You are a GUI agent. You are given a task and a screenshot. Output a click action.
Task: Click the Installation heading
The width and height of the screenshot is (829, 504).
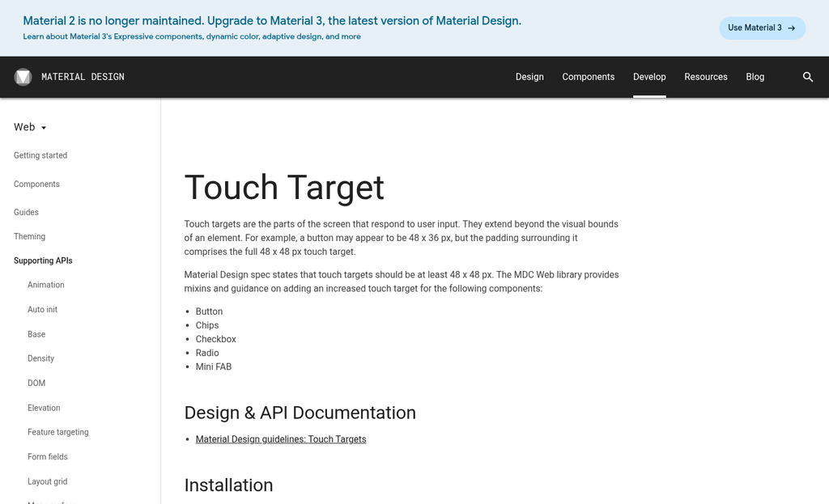228,485
